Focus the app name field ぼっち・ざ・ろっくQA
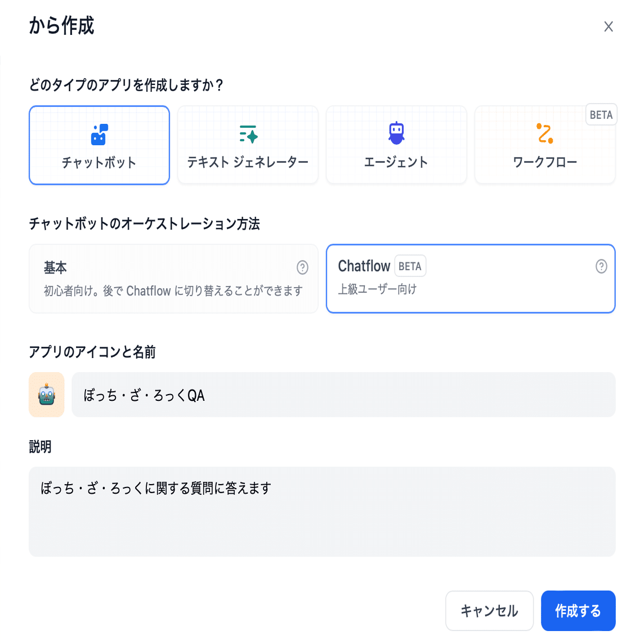This screenshot has width=644, height=644. pyautogui.click(x=344, y=395)
